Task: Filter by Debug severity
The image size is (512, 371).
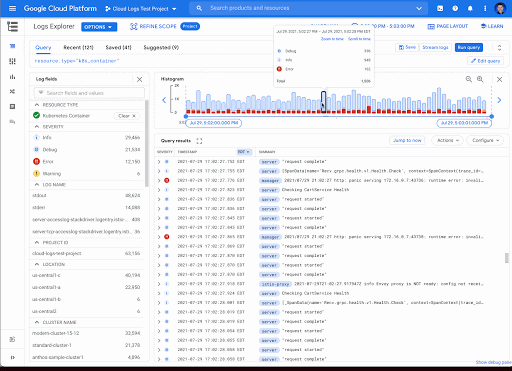Action: click(87, 149)
